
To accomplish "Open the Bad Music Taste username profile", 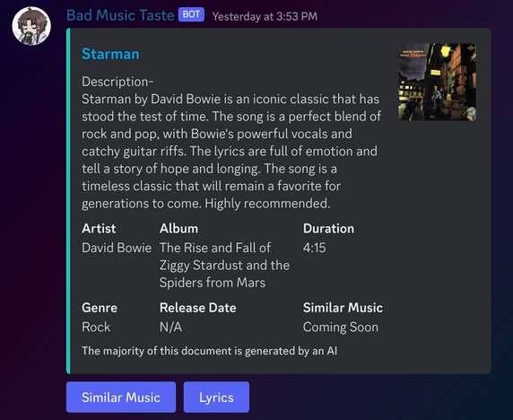I will coord(120,15).
